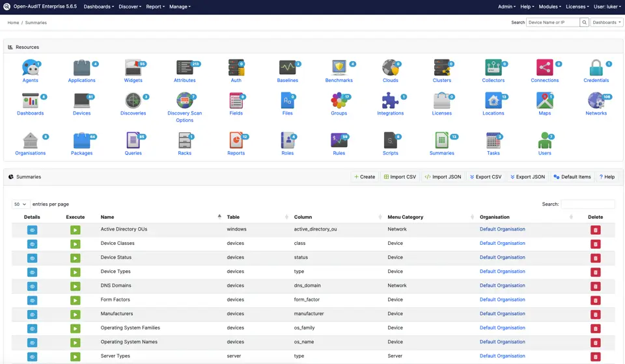
Task: Open the Packages resource icon
Action: (82, 141)
